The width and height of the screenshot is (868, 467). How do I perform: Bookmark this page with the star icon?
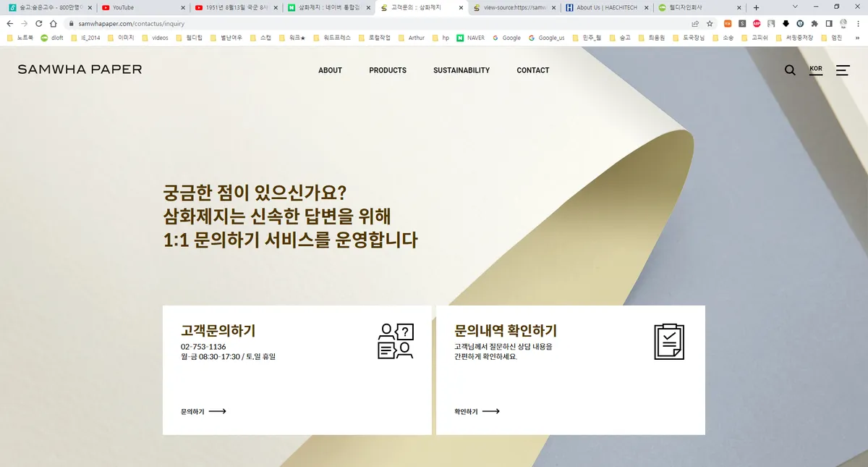click(710, 23)
